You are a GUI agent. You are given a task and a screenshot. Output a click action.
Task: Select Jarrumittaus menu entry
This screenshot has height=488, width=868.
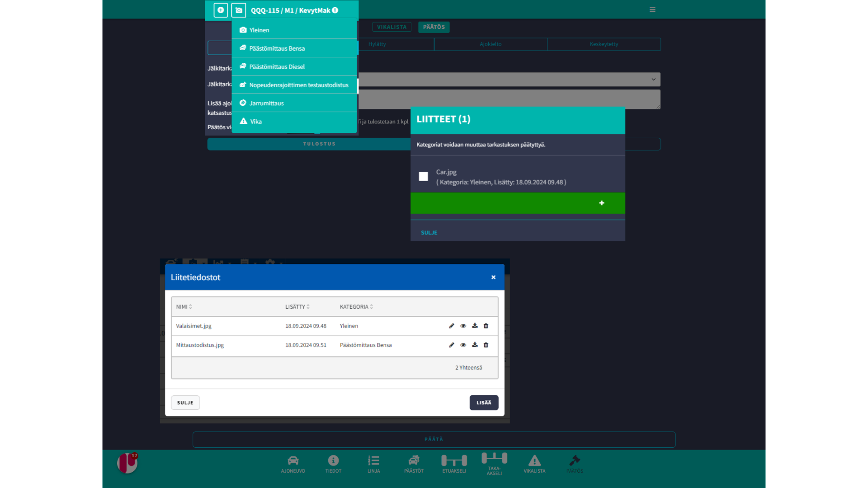click(294, 103)
